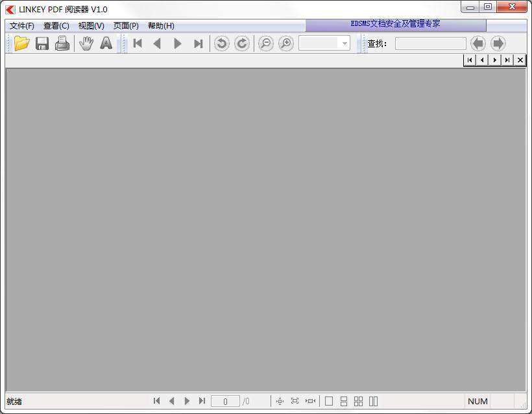
Task: Open the zoom level dropdown
Action: [x=343, y=43]
